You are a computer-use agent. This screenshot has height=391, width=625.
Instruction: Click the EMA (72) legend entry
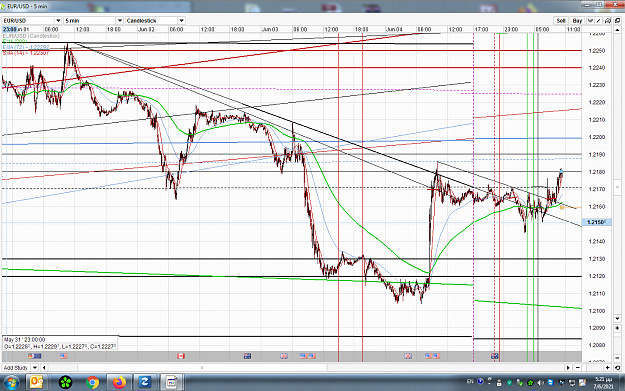point(26,47)
